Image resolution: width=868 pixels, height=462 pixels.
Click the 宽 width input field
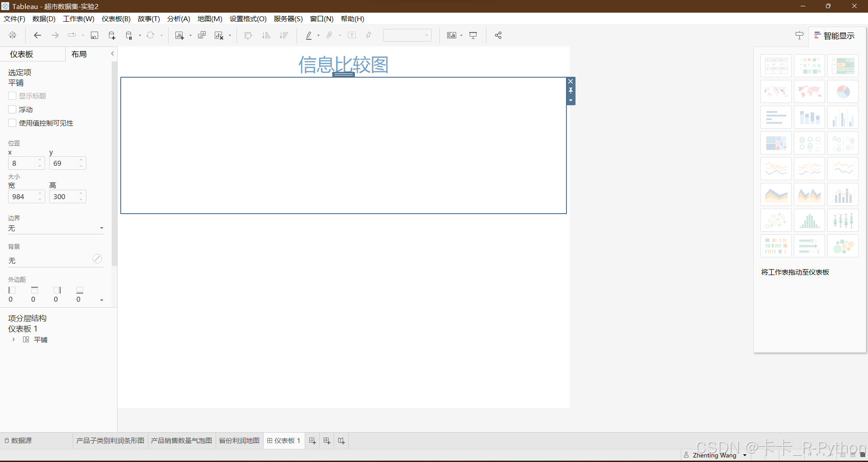23,196
